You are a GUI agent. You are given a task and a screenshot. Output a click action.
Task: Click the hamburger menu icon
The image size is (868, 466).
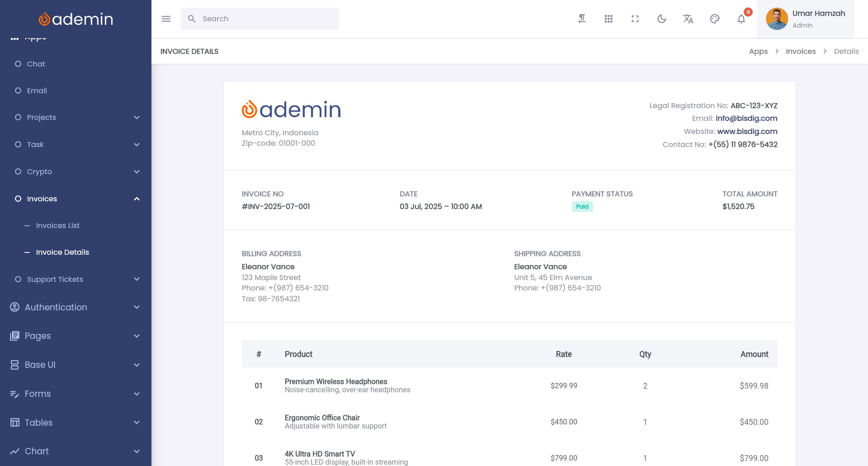(166, 19)
